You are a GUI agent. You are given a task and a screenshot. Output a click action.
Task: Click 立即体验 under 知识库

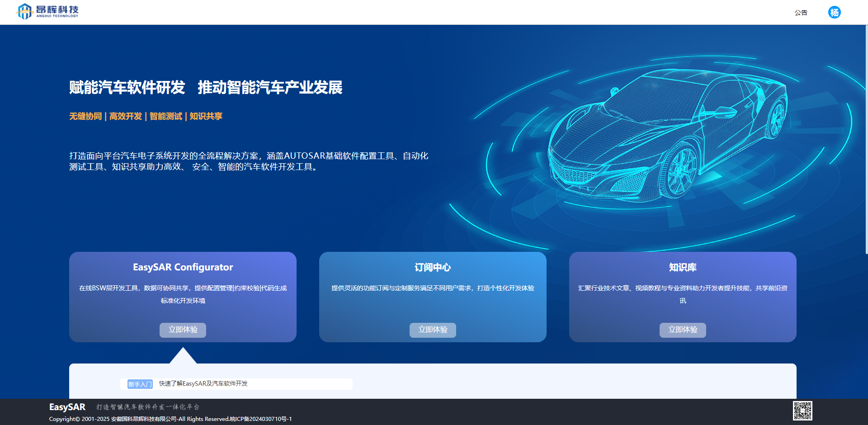[x=683, y=330]
